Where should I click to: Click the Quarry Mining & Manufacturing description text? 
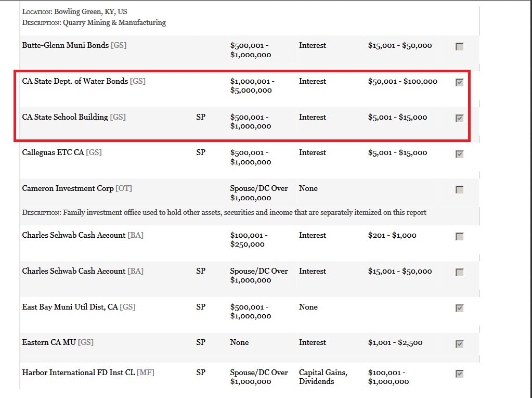(114, 22)
